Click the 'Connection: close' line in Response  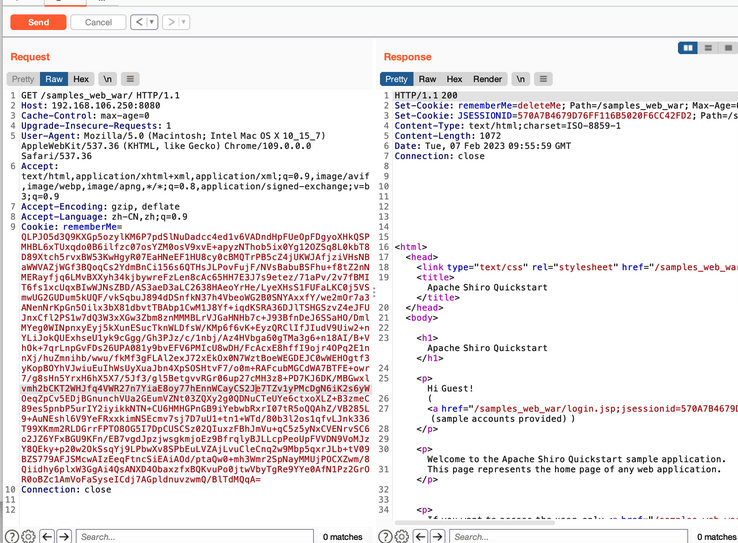coord(440,156)
